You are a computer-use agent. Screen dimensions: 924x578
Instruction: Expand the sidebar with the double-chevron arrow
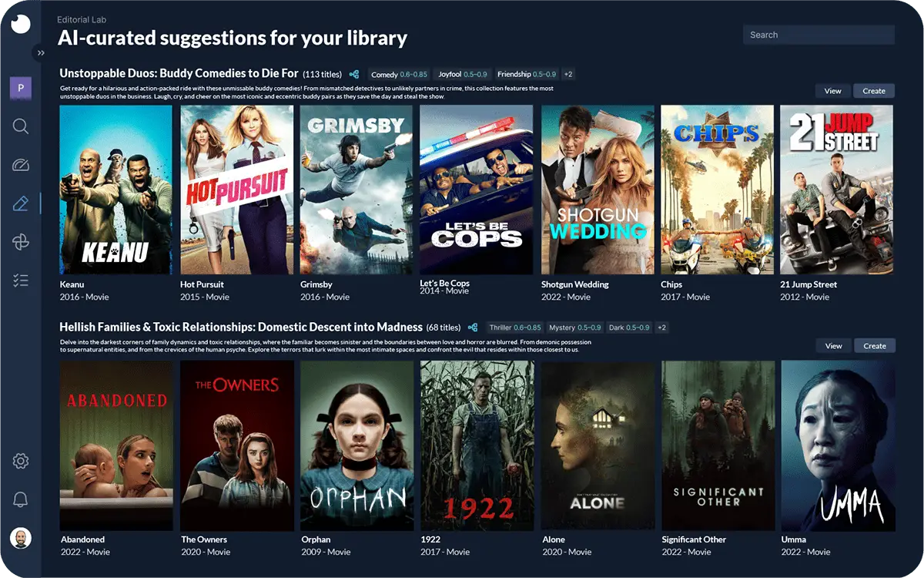(x=40, y=53)
